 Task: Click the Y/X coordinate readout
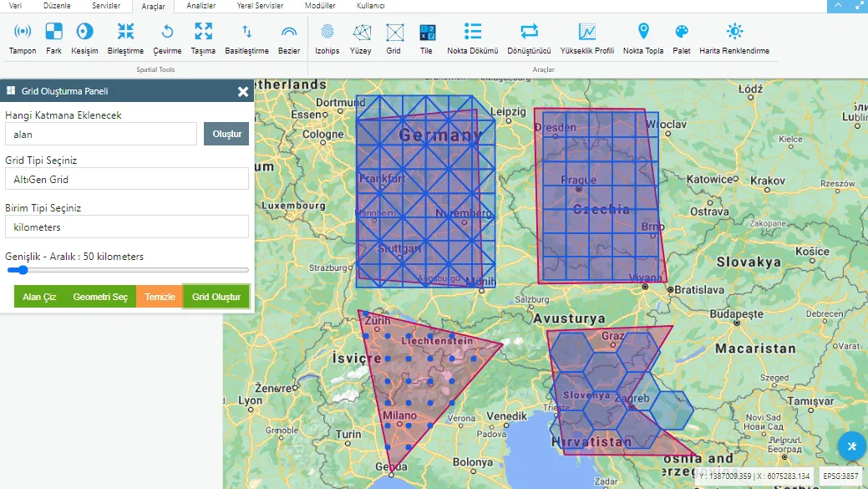pos(754,476)
